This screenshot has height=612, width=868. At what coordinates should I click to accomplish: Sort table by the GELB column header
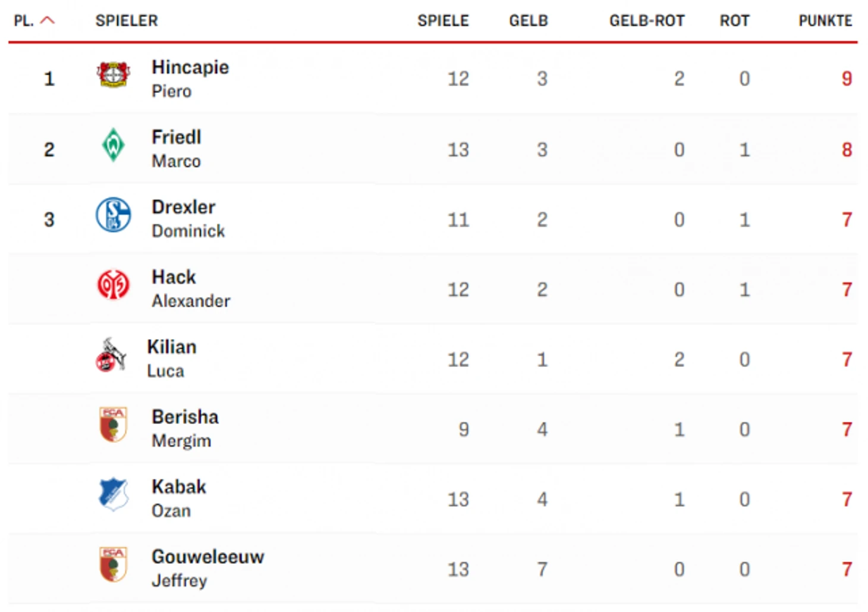pyautogui.click(x=529, y=21)
